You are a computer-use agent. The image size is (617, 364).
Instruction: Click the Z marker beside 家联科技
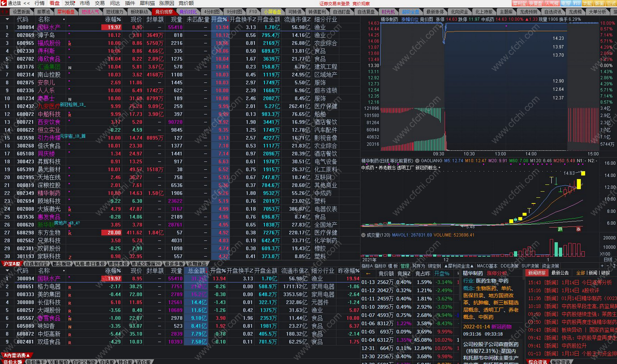(70, 257)
